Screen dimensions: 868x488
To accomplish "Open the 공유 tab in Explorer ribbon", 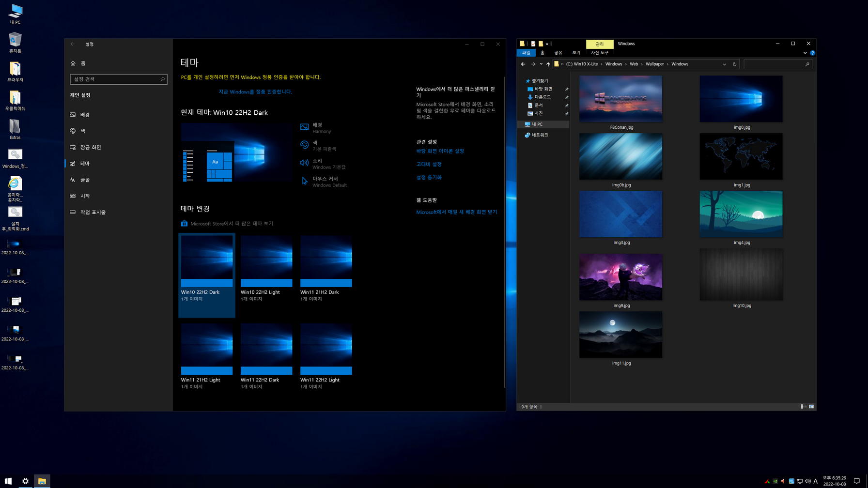I will coord(558,53).
